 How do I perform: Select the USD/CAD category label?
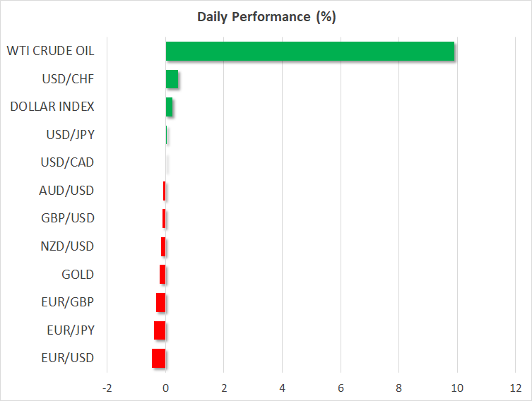point(68,162)
